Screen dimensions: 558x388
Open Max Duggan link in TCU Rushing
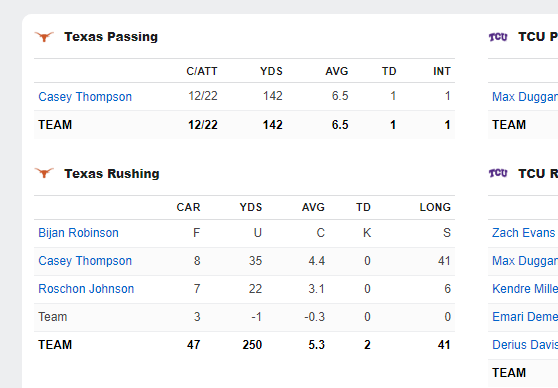[525, 261]
